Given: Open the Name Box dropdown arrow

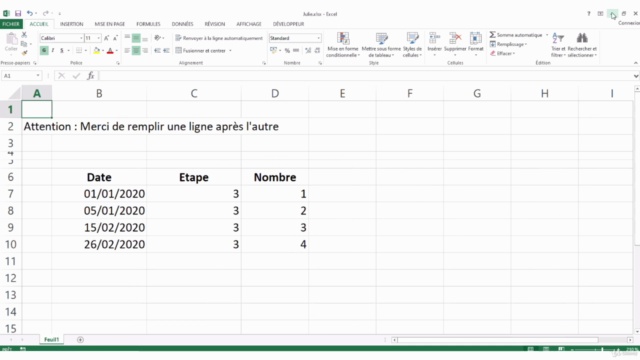Looking at the screenshot, I should coord(38,76).
